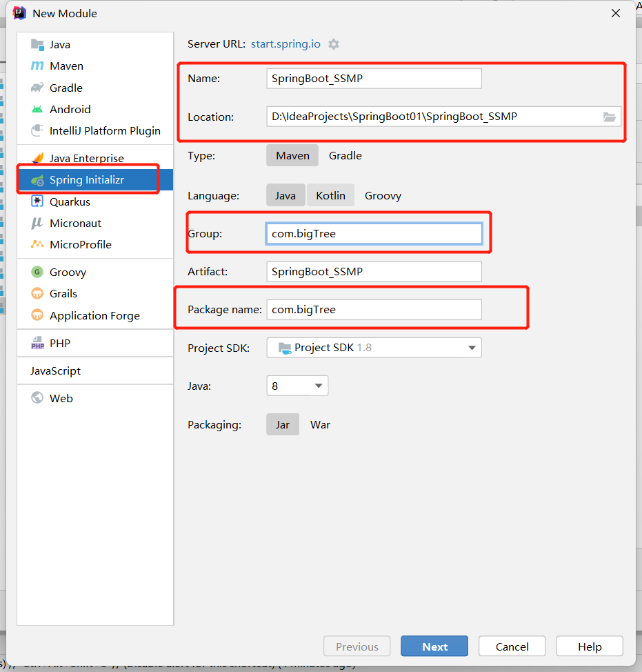
Task: Click the Android robot icon
Action: (x=37, y=109)
